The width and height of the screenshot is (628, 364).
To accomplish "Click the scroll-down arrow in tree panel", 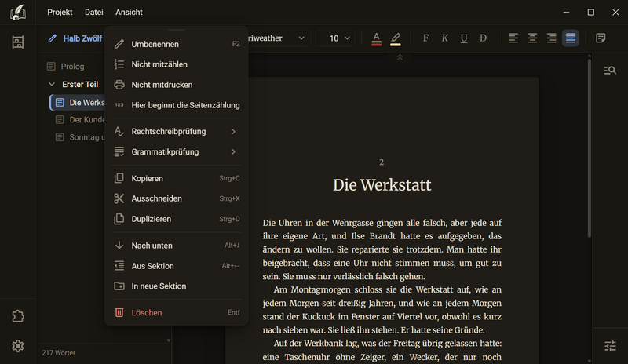I will click(169, 340).
